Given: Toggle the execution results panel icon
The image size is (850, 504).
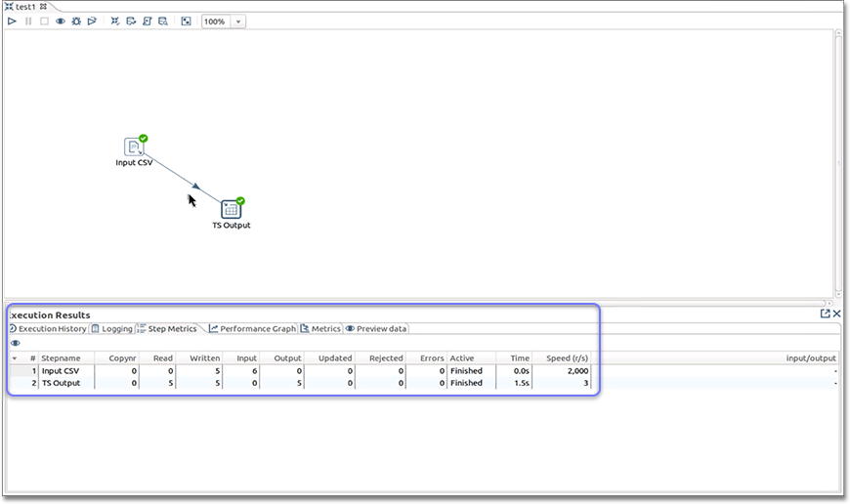Looking at the screenshot, I should tap(186, 21).
